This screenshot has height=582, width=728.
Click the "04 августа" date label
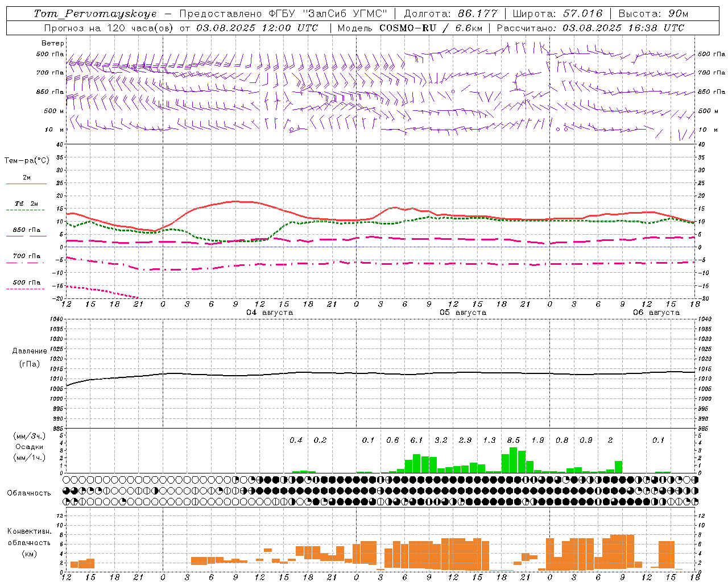[270, 313]
